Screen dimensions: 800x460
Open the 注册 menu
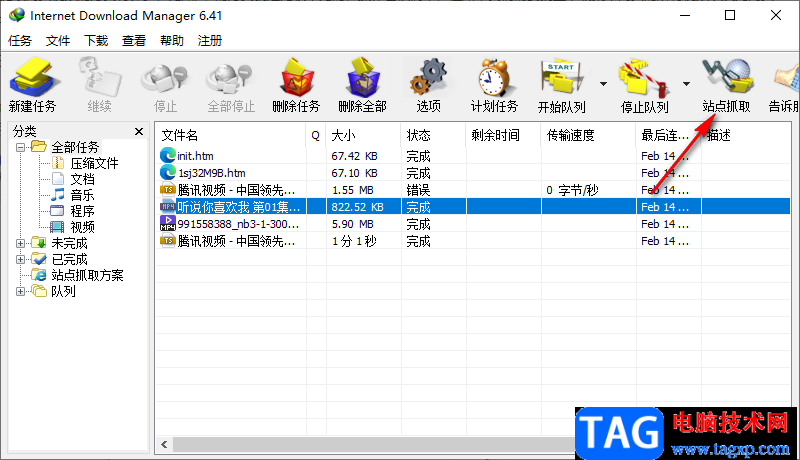pos(210,40)
